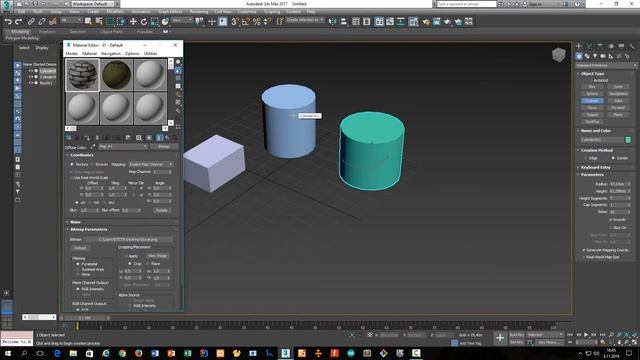
Task: Select the Unlink Selection tool
Action: pyautogui.click(x=42, y=22)
